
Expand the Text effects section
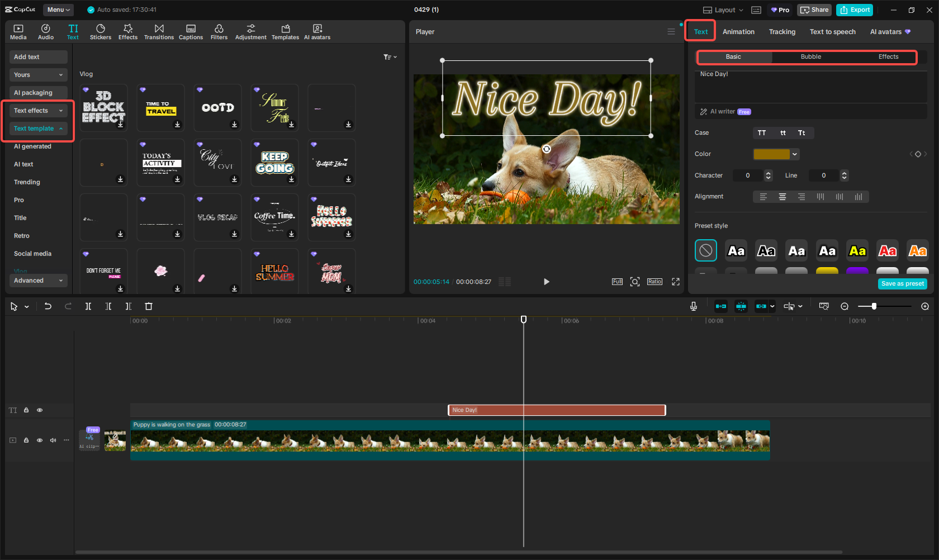tap(39, 111)
